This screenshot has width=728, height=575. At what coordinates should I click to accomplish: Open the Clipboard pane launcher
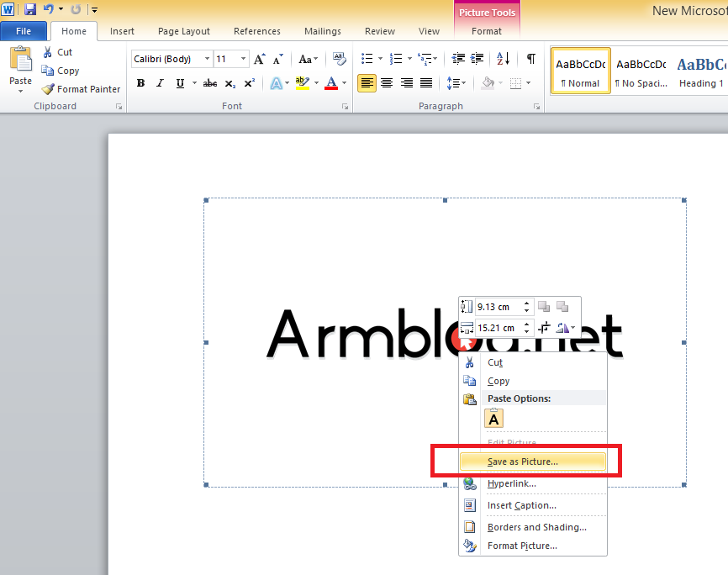(119, 107)
